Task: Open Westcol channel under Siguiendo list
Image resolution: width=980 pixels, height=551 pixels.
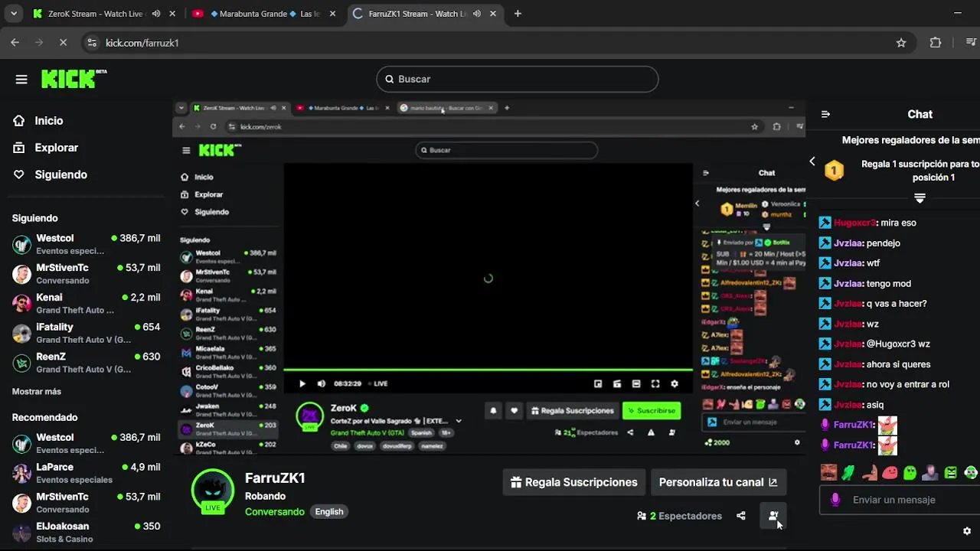Action: [86, 244]
